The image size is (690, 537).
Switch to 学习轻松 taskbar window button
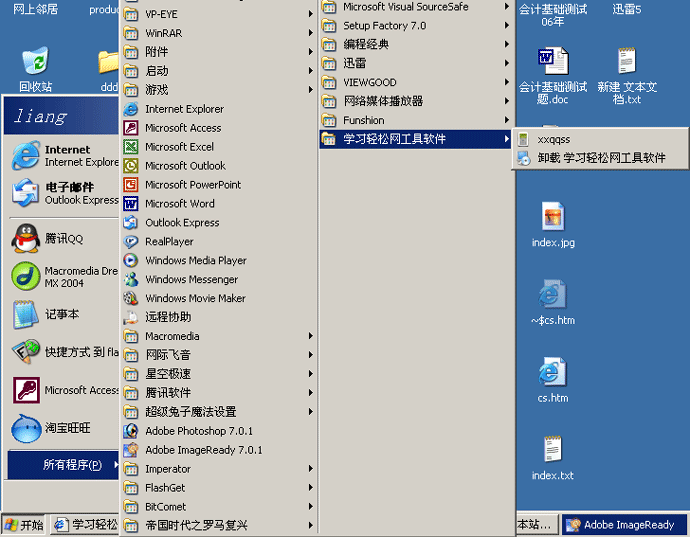pyautogui.click(x=85, y=525)
